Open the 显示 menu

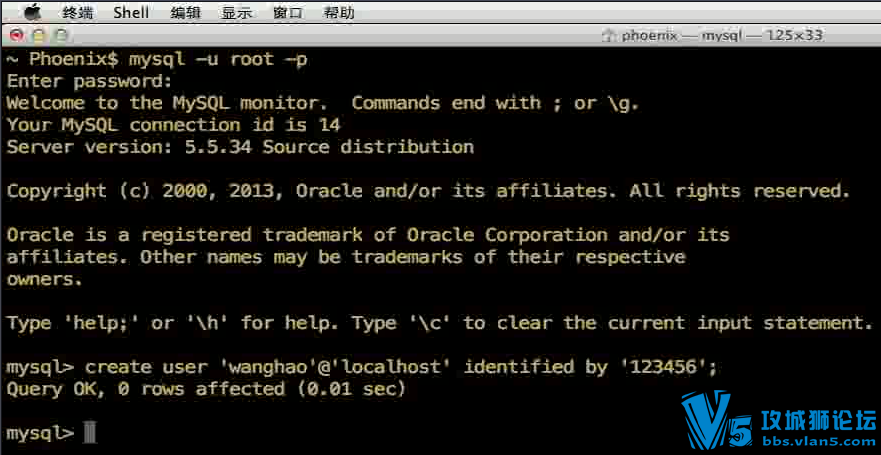tap(237, 12)
